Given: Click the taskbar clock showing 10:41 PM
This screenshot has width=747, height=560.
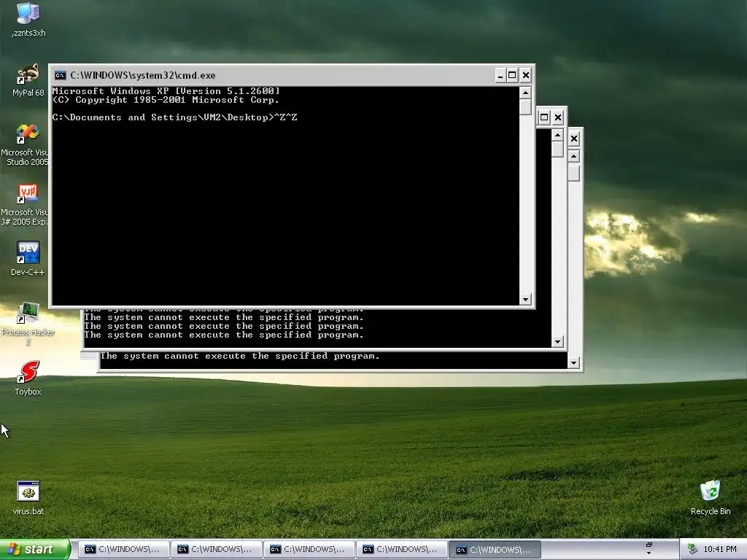Looking at the screenshot, I should coord(720,550).
